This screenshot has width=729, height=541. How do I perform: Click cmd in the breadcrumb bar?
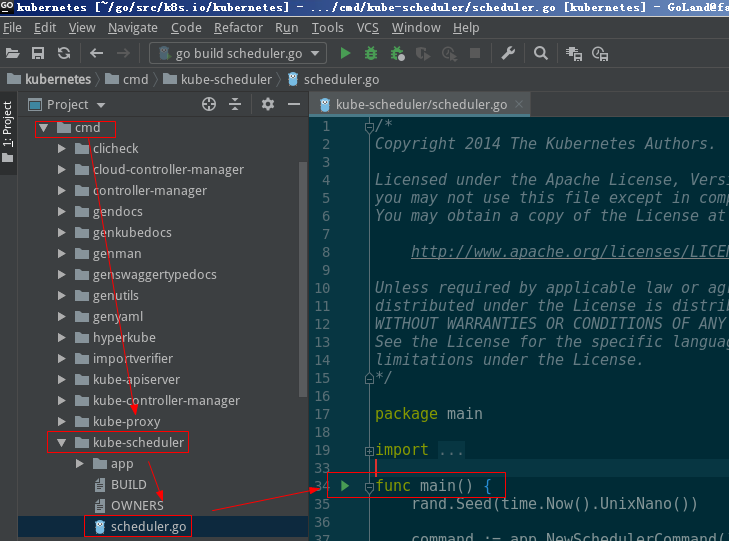click(x=126, y=79)
